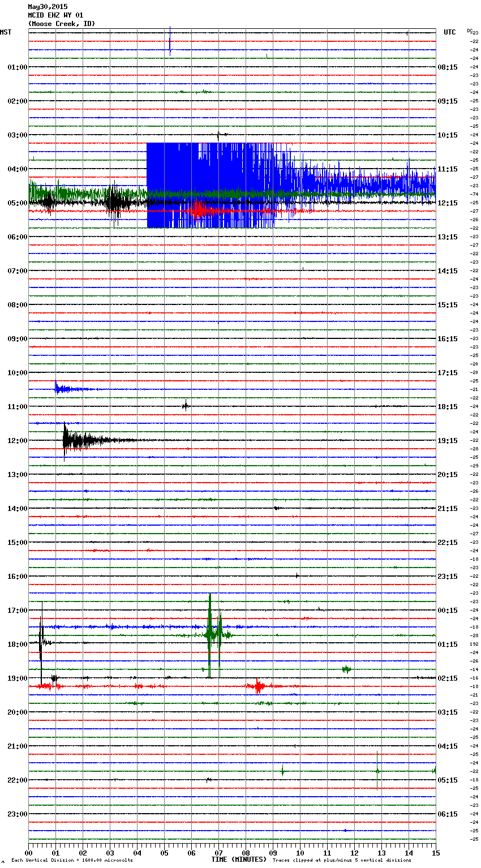Select the station code MCID EHZ WY 01
The height and width of the screenshot is (868, 481).
(55, 15)
